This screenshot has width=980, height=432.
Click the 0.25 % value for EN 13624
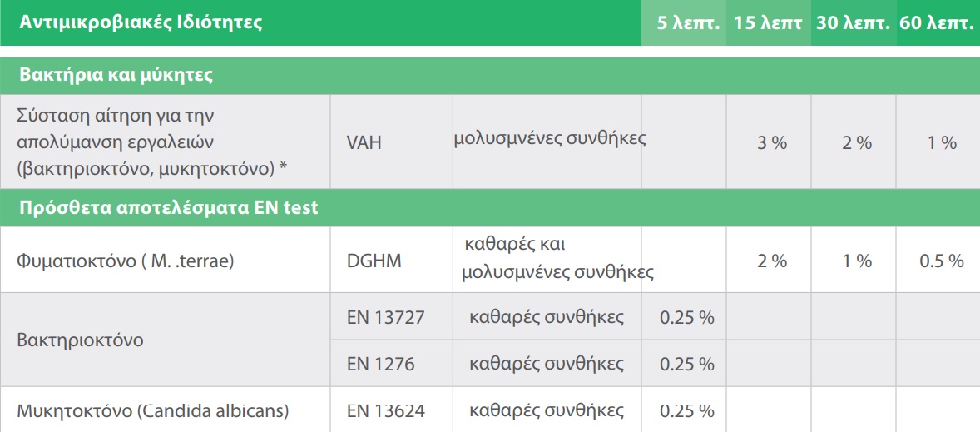tap(687, 410)
